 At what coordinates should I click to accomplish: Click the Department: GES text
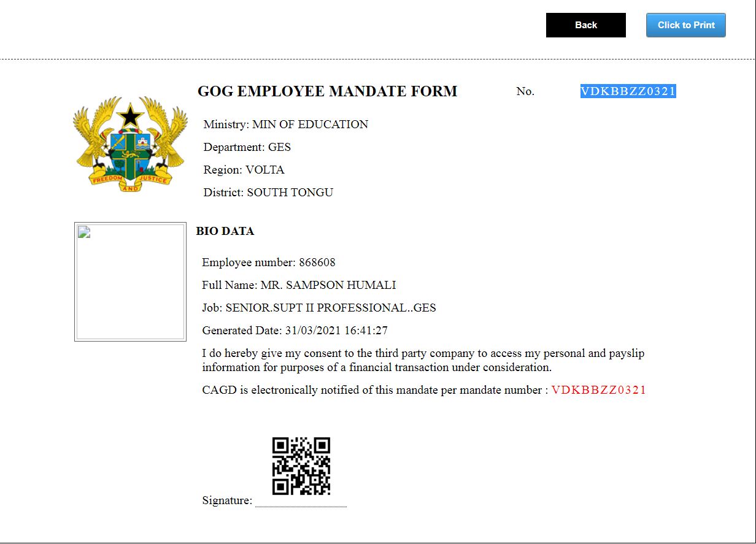point(247,147)
